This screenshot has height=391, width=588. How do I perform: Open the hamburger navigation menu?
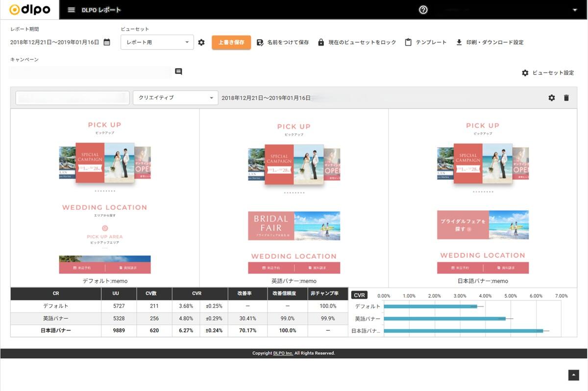tap(72, 10)
